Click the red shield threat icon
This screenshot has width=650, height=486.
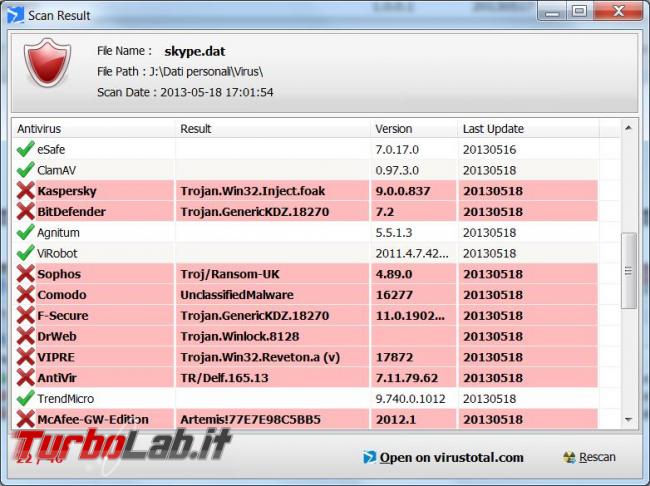pos(47,63)
